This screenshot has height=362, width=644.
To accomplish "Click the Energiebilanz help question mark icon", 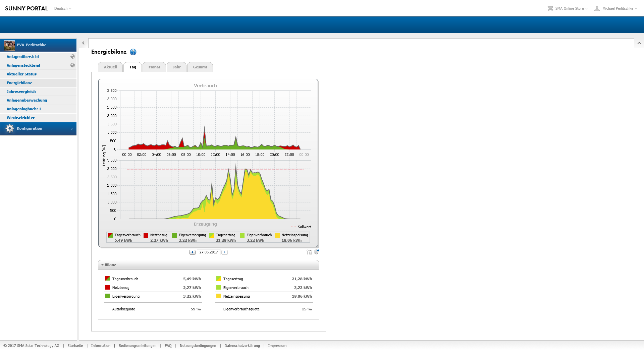I will pyautogui.click(x=133, y=52).
